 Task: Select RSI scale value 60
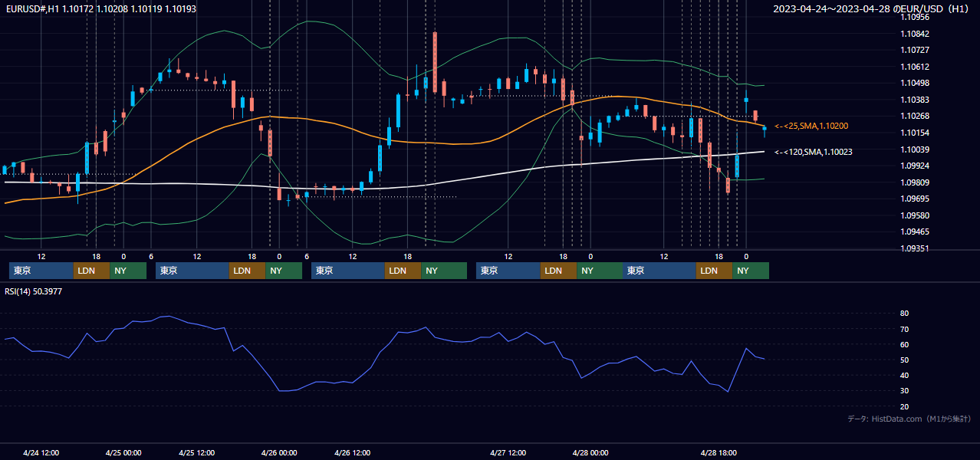click(x=905, y=344)
